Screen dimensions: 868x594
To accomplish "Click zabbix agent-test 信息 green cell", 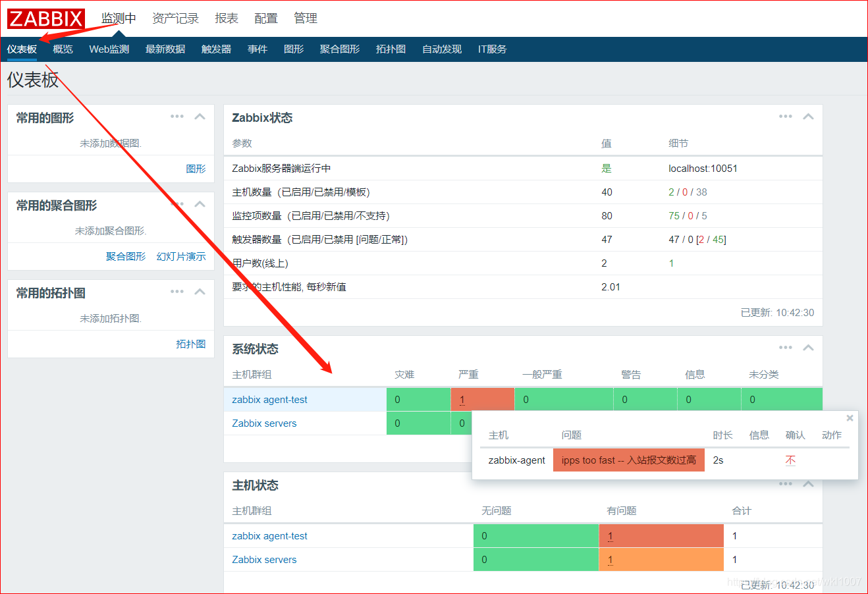I will tap(709, 400).
